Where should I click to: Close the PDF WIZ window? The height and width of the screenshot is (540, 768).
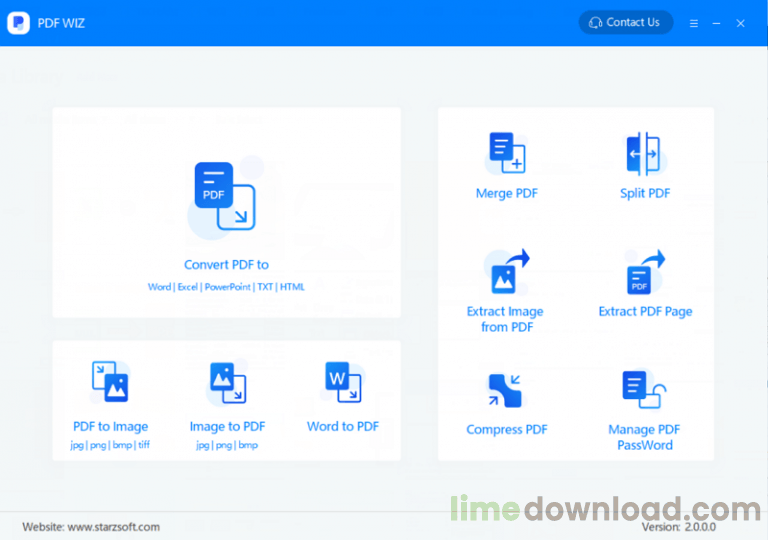point(740,23)
